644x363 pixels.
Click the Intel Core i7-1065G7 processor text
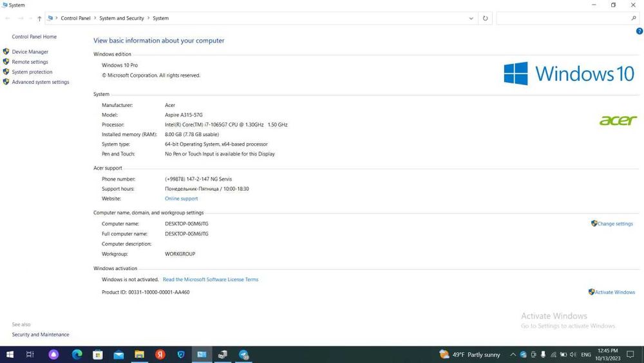pos(226,124)
